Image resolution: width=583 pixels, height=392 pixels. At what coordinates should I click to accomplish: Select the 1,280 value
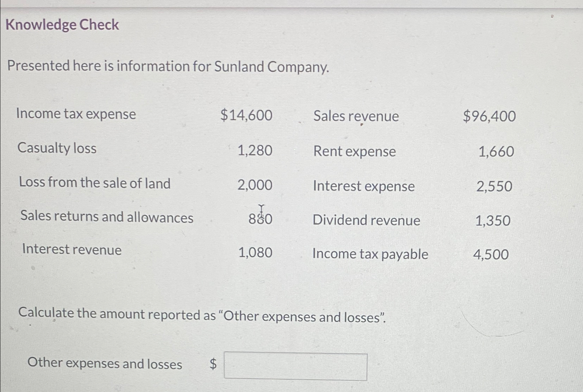coord(255,151)
